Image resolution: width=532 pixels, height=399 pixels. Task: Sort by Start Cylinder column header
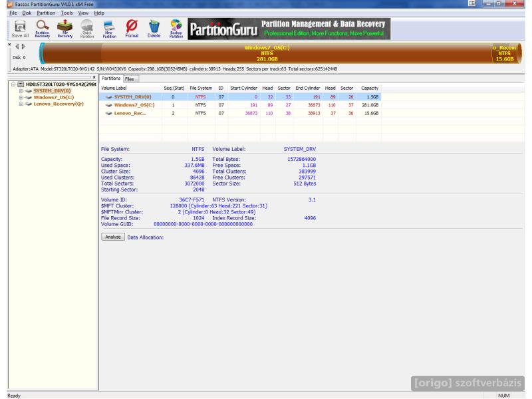[243, 88]
